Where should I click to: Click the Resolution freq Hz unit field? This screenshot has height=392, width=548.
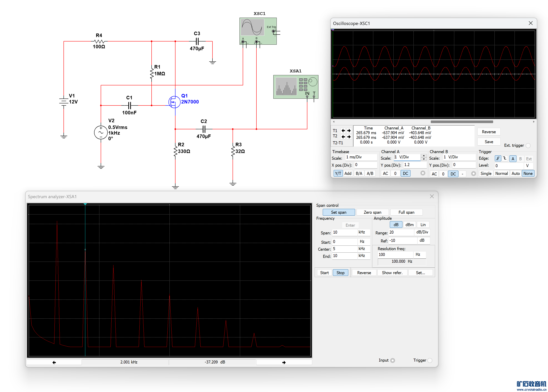tap(420, 255)
